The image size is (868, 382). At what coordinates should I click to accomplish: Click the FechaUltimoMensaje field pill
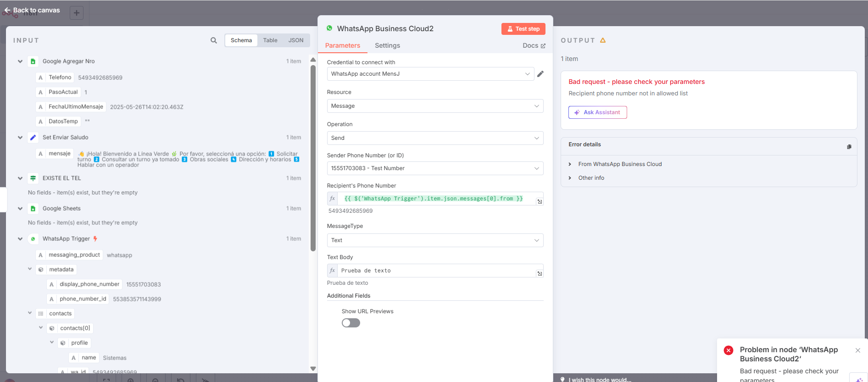[x=71, y=107]
